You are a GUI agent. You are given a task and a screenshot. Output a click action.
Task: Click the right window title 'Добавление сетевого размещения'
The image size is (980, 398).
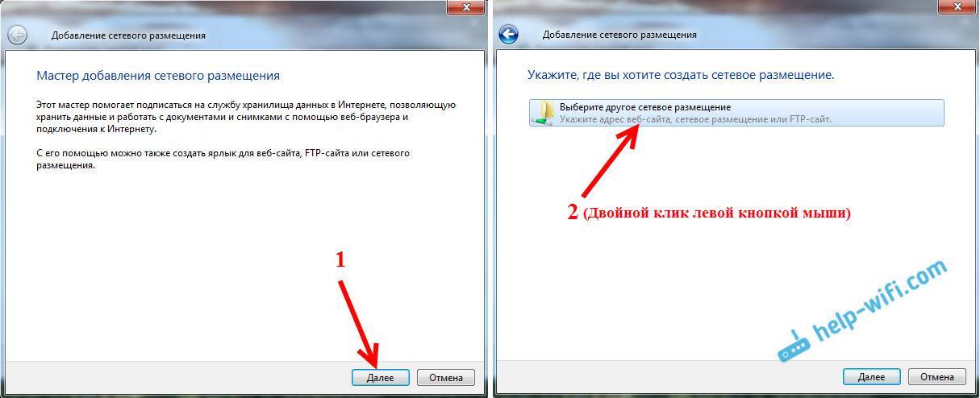coord(619,35)
